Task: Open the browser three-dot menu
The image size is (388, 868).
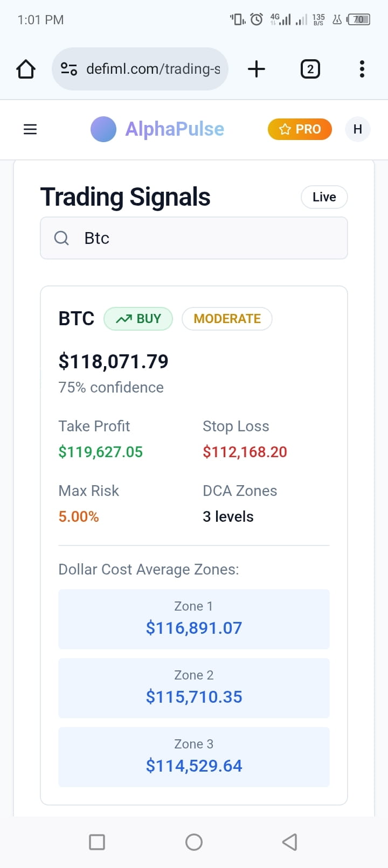Action: point(362,69)
